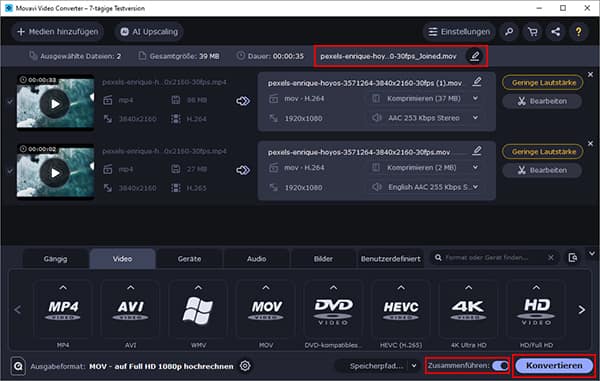Open output format settings gear icon

(245, 366)
